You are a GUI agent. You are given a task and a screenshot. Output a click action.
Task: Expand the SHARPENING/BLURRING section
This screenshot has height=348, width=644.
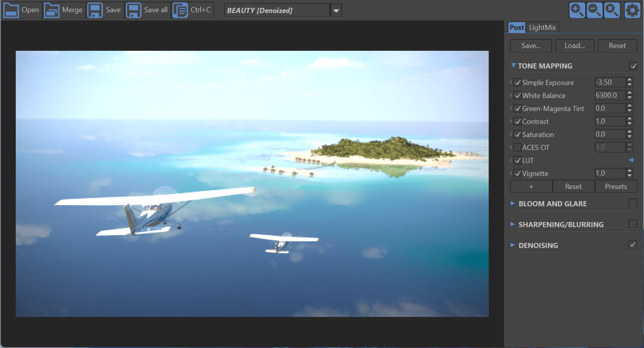pos(513,224)
